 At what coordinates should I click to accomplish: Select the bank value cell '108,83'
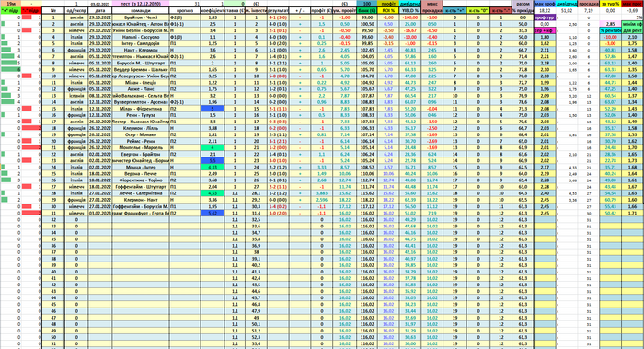367,102
